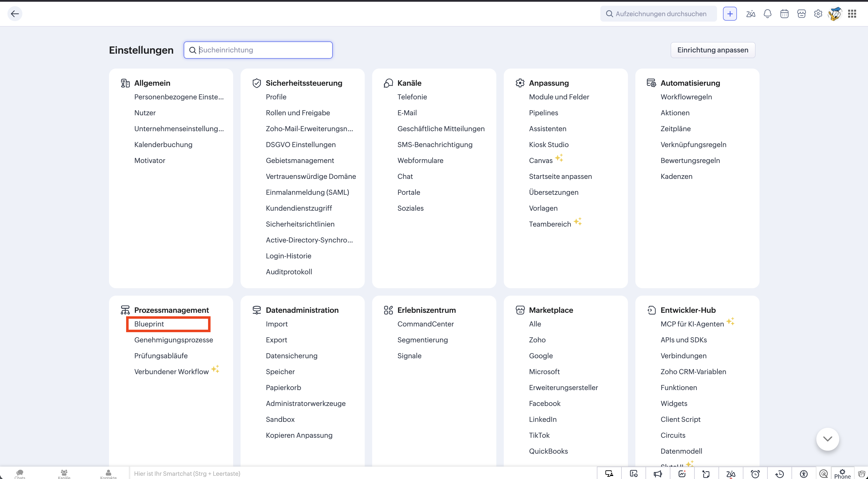Open Client Script under Entwickler-Hub
Viewport: 868px width, 479px height.
(x=680, y=419)
